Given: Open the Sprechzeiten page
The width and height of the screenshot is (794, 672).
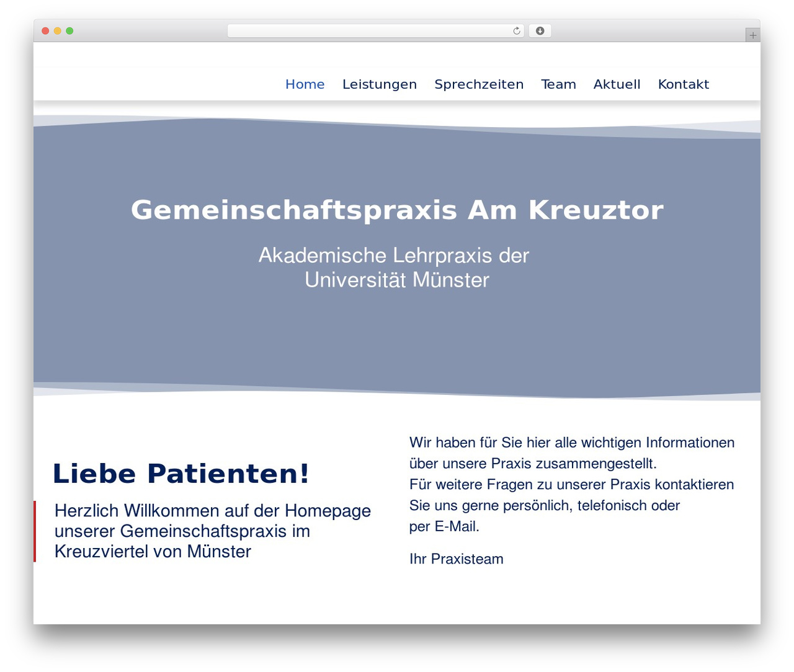Looking at the screenshot, I should pos(479,84).
